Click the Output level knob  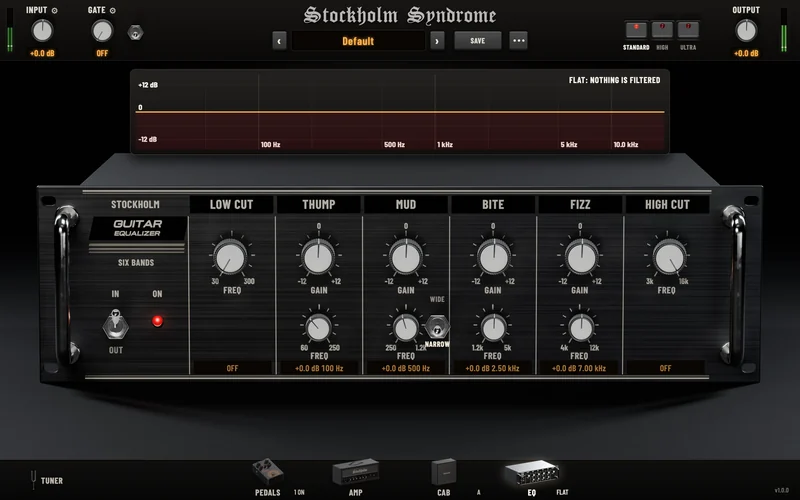click(x=746, y=31)
